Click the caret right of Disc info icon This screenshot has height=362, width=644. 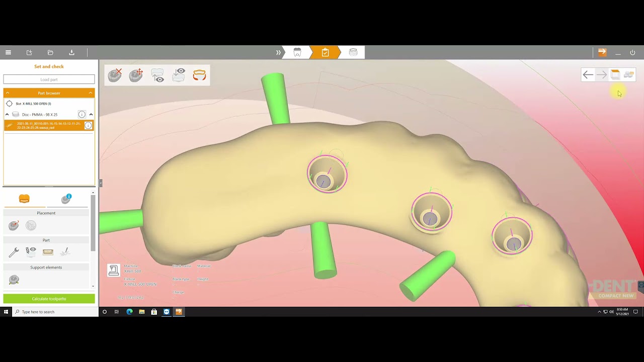click(91, 115)
